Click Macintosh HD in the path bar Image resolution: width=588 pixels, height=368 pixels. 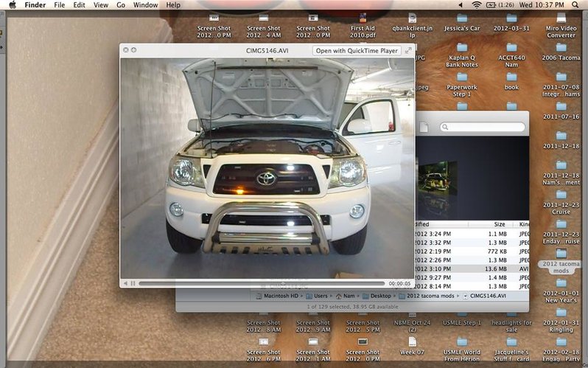278,296
